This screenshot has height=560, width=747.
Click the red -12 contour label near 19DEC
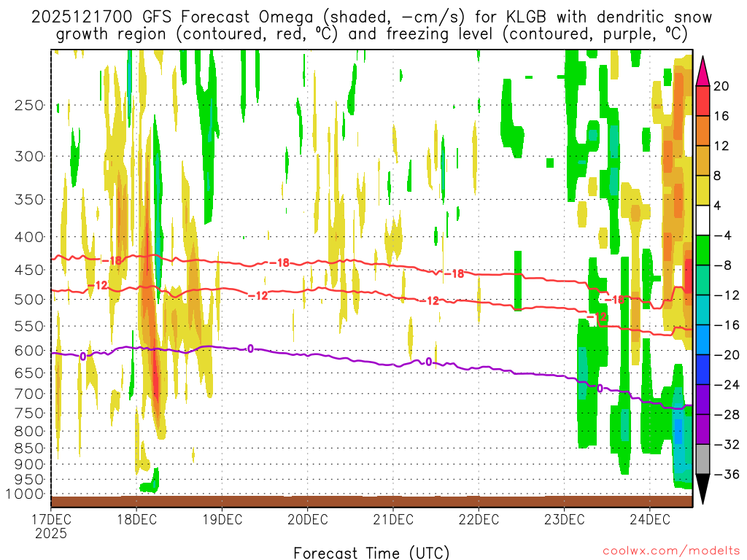[258, 296]
